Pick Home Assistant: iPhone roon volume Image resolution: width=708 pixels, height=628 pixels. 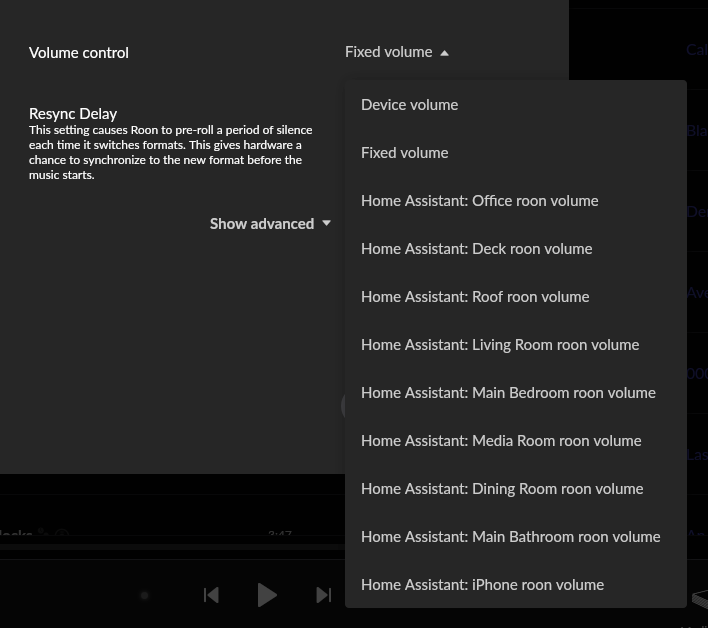[482, 585]
